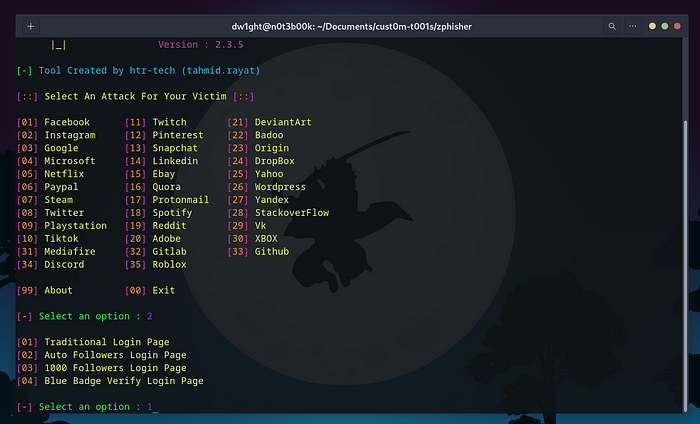Click the '[03] Google' entry
Screen dimensions: 700x424
coord(47,148)
